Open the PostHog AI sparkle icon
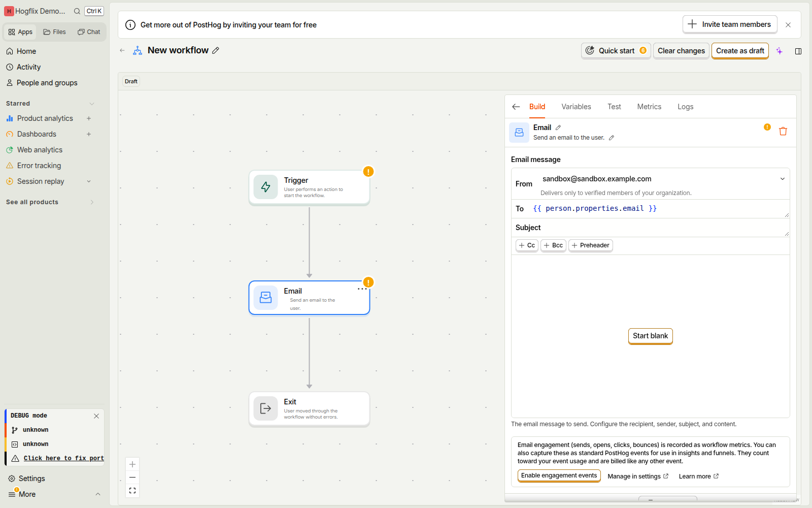The width and height of the screenshot is (812, 508). pyautogui.click(x=780, y=51)
